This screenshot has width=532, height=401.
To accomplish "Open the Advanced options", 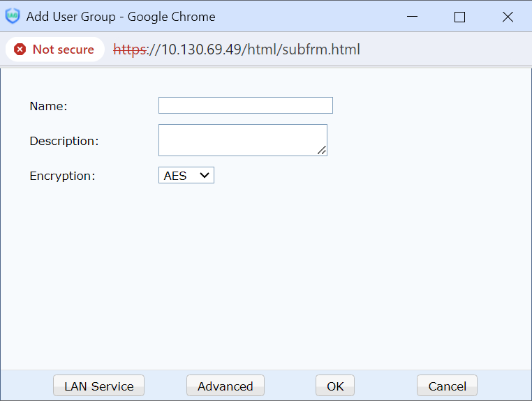I will tap(225, 386).
